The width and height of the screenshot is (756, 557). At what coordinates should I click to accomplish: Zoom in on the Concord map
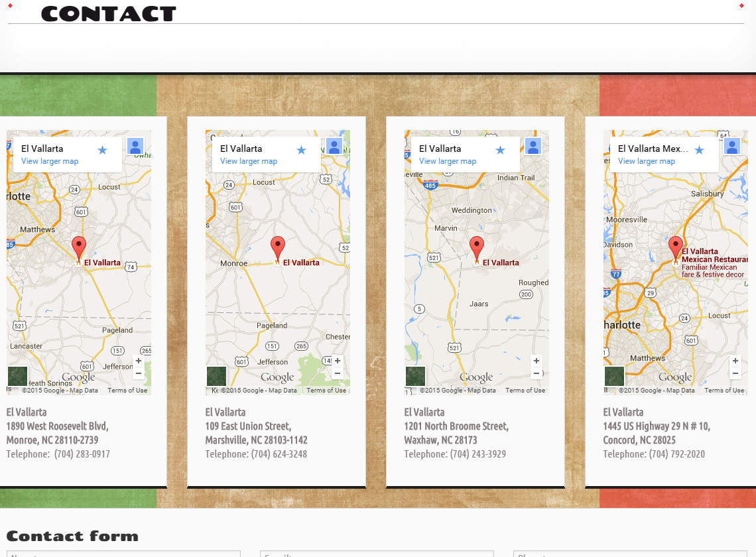pos(735,361)
